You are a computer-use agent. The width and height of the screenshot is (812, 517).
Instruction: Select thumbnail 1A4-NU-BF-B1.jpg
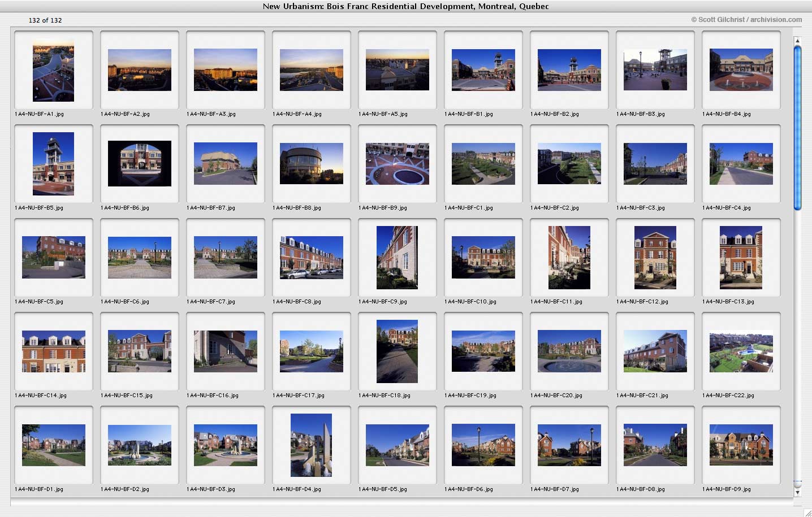click(x=483, y=70)
